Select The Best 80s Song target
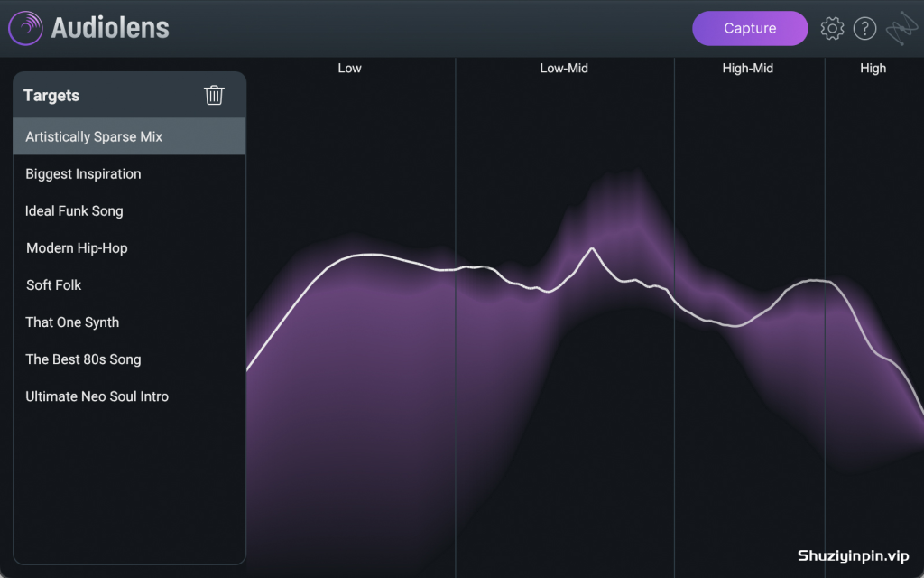The width and height of the screenshot is (924, 578). coord(129,359)
